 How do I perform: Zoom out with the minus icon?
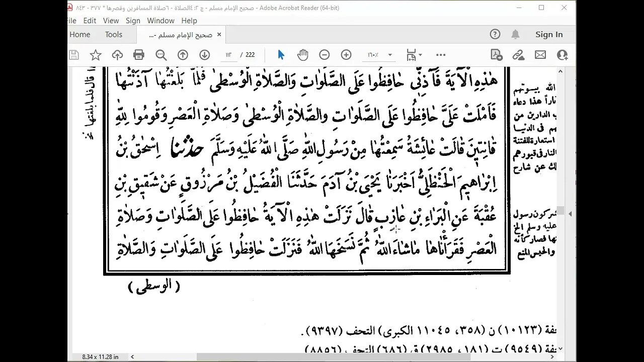(x=325, y=55)
